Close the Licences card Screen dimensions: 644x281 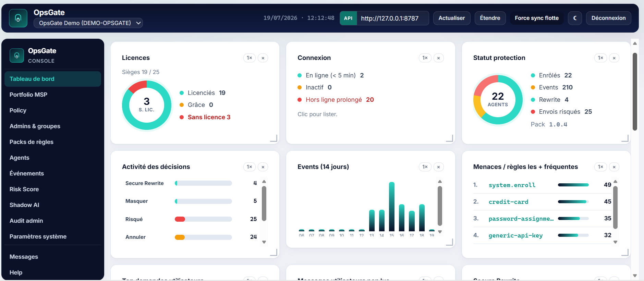pos(263,58)
